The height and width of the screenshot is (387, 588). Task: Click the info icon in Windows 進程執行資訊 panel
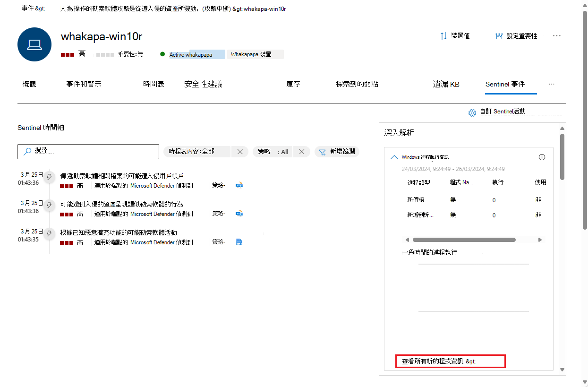click(542, 157)
